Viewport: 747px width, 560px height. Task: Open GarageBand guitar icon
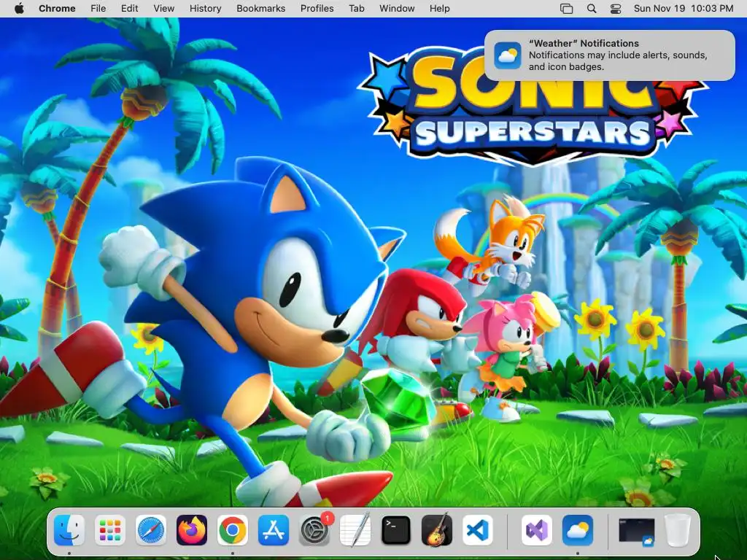tap(437, 530)
